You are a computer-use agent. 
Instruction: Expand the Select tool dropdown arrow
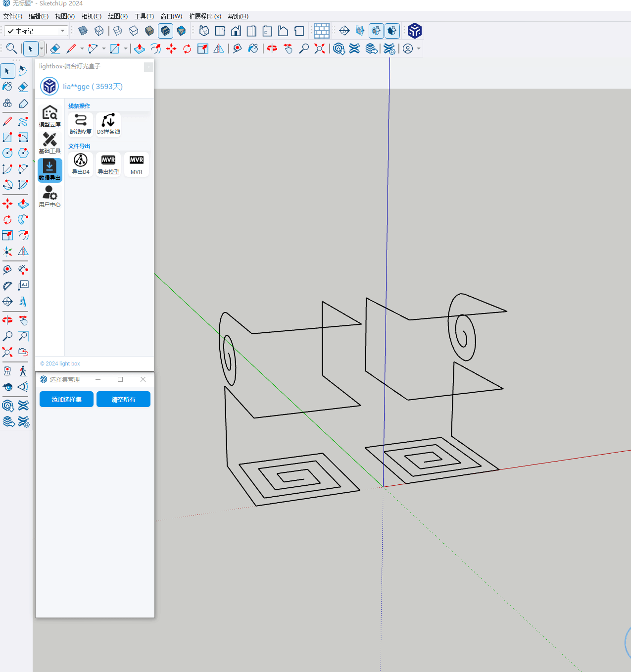(x=41, y=49)
